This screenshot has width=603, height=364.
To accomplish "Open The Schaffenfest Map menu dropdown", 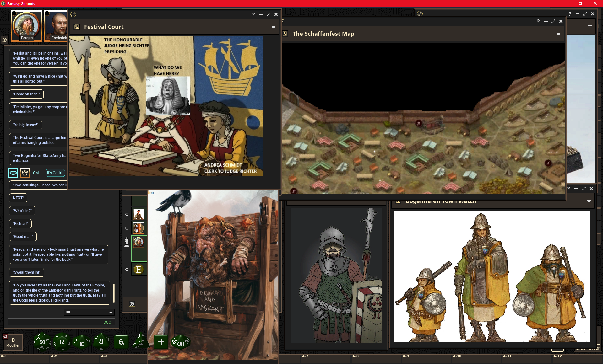I will point(558,34).
